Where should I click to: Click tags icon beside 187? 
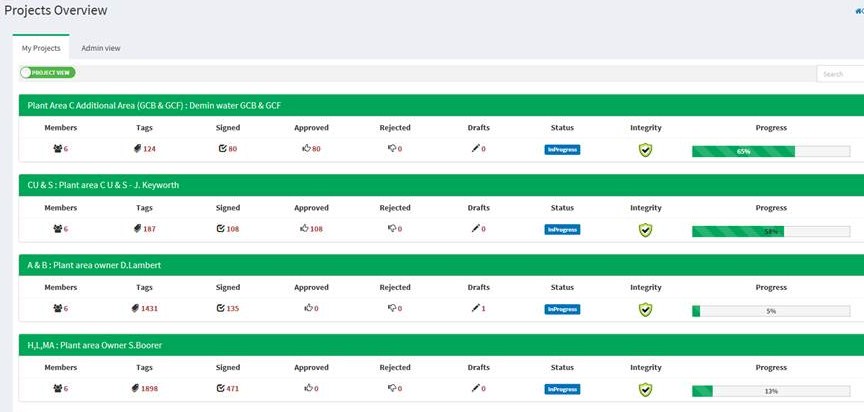click(x=137, y=229)
